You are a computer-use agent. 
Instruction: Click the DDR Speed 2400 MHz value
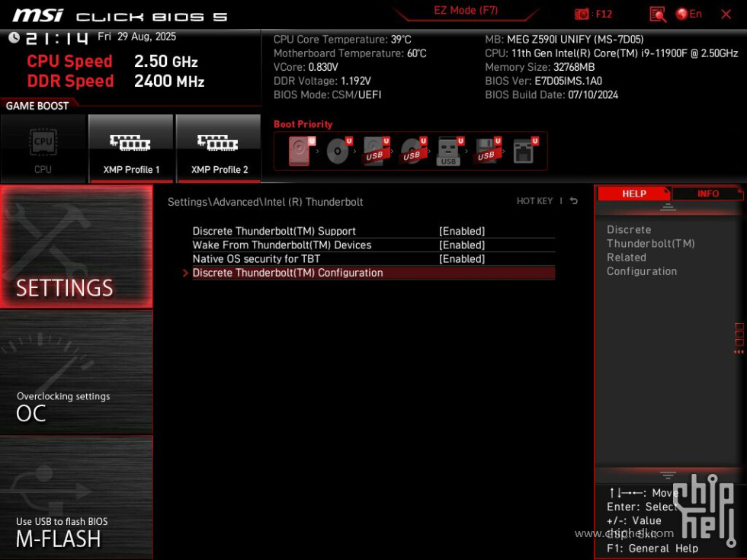pos(169,81)
